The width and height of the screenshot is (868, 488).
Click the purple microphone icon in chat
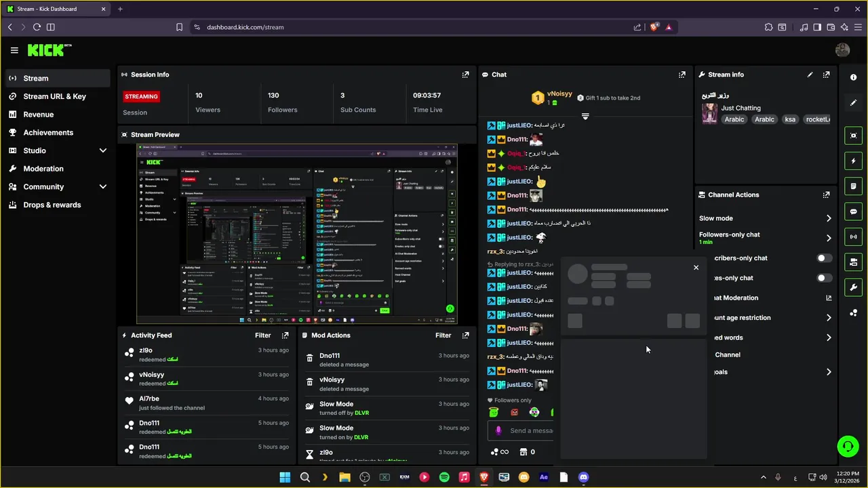coord(498,430)
